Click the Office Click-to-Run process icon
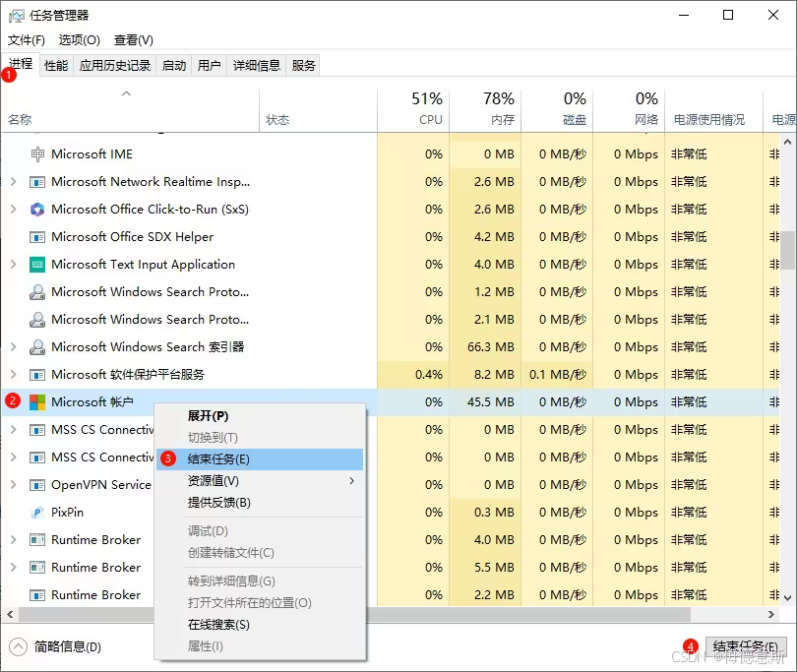 [37, 210]
